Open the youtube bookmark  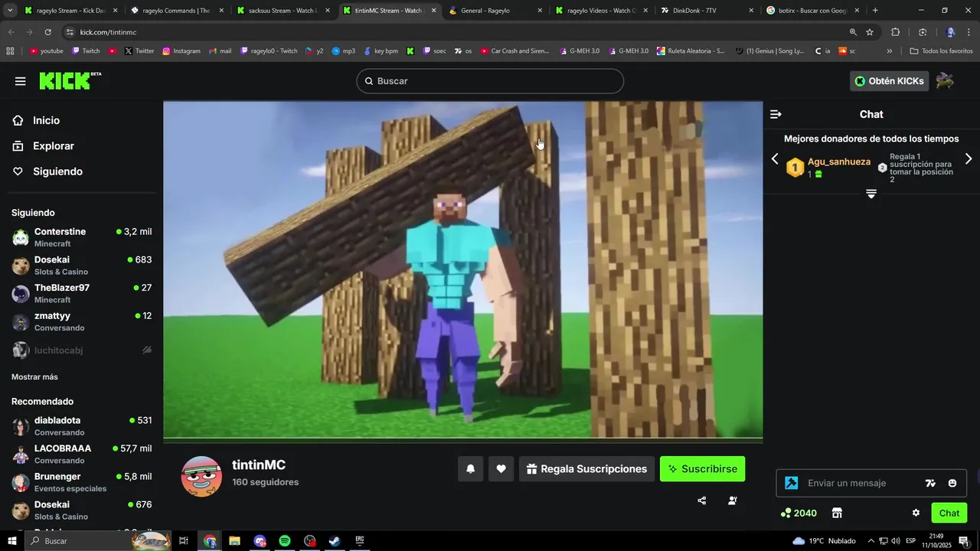(x=46, y=51)
